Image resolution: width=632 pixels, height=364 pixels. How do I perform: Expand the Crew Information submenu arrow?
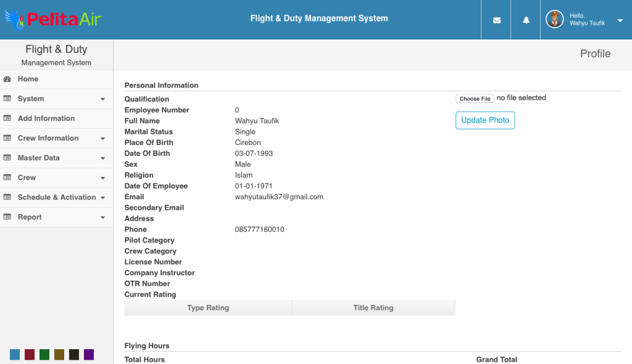(x=103, y=139)
